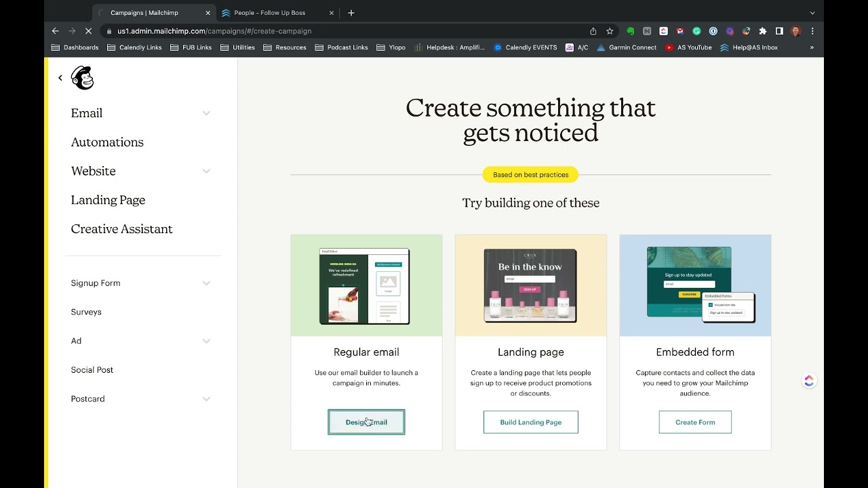Click the back arrow beside Mailchimp logo
868x488 pixels.
pyautogui.click(x=60, y=78)
